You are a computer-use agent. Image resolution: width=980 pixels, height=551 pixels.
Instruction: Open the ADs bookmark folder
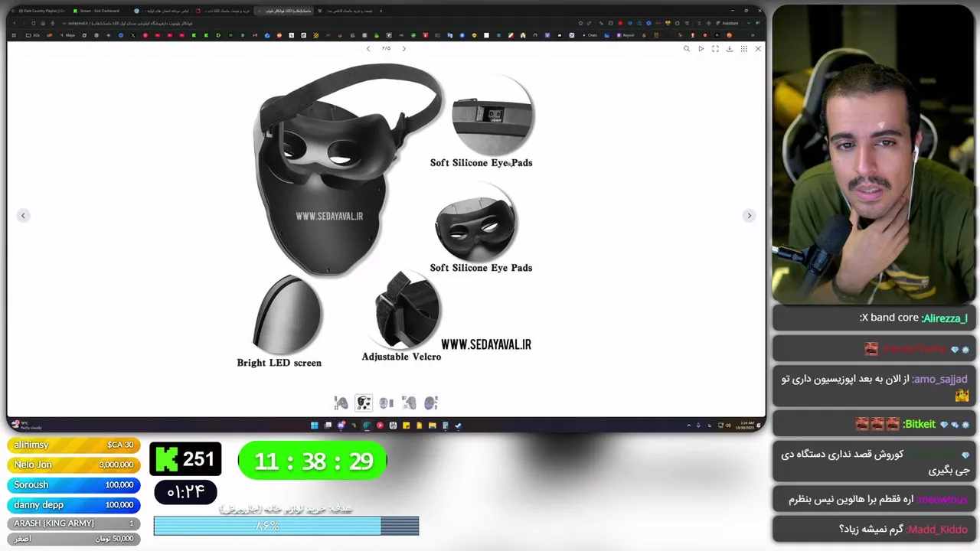[33, 35]
